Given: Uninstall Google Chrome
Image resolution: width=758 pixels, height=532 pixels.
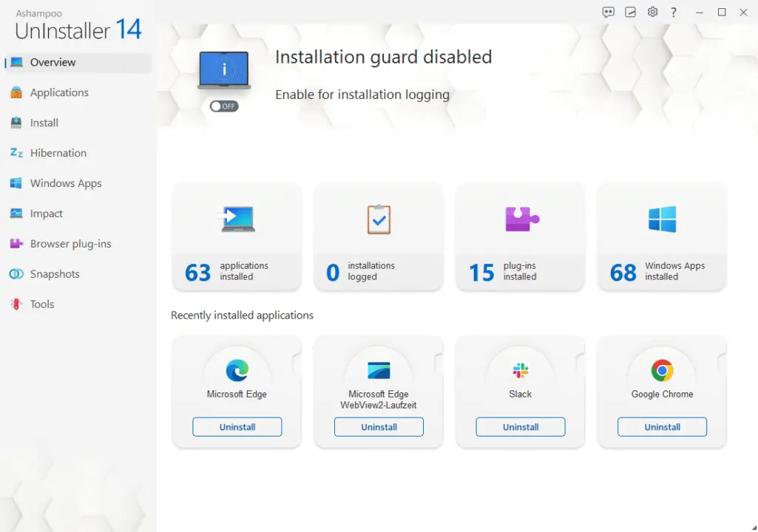Looking at the screenshot, I should (x=661, y=427).
